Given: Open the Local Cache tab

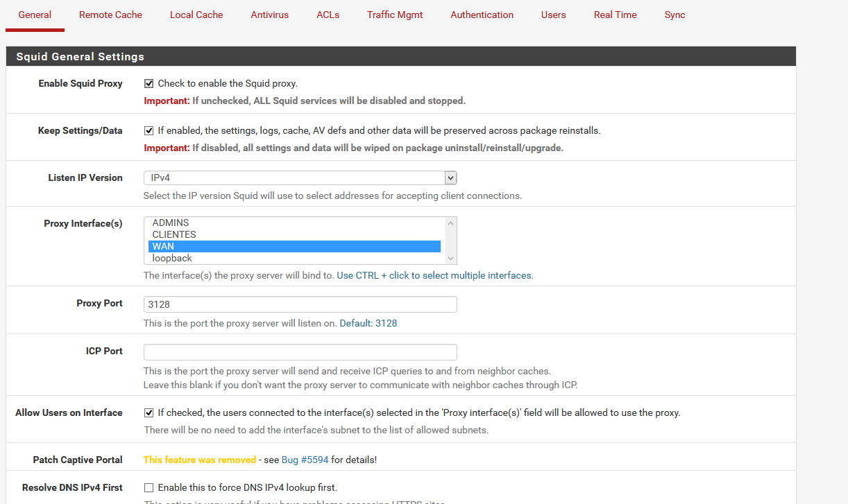Looking at the screenshot, I should click(x=196, y=15).
